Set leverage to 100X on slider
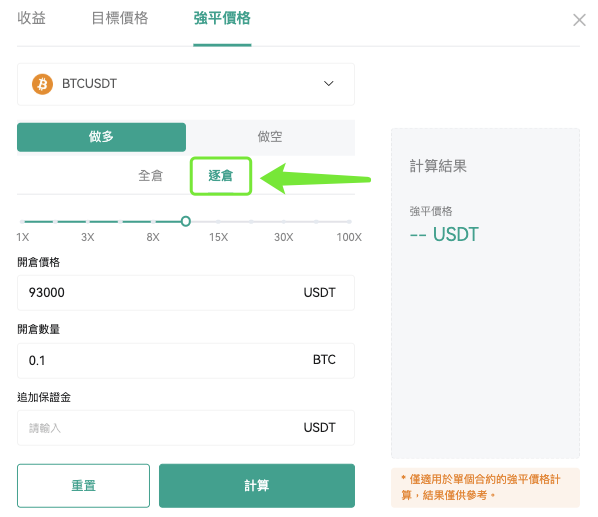Viewport: 598px width, 517px height. point(349,222)
